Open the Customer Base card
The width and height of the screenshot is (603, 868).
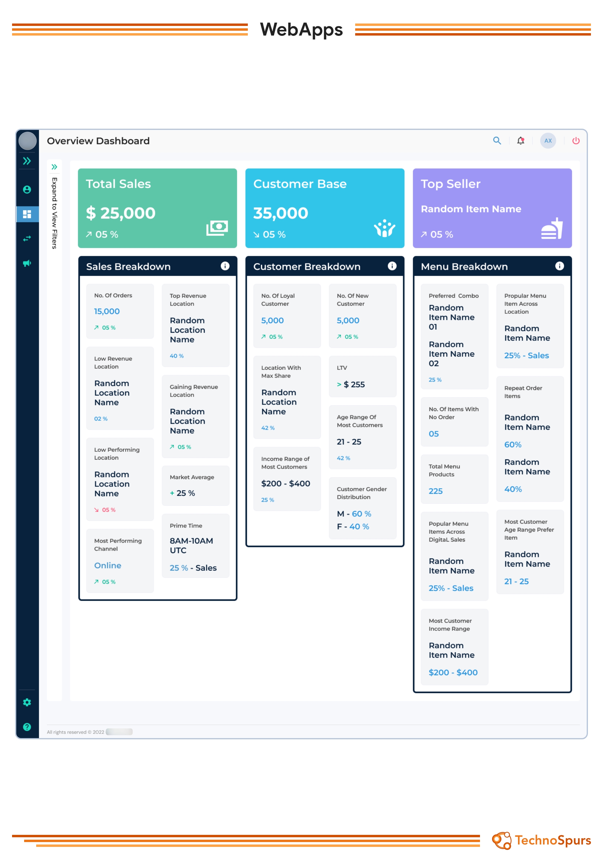coord(324,208)
